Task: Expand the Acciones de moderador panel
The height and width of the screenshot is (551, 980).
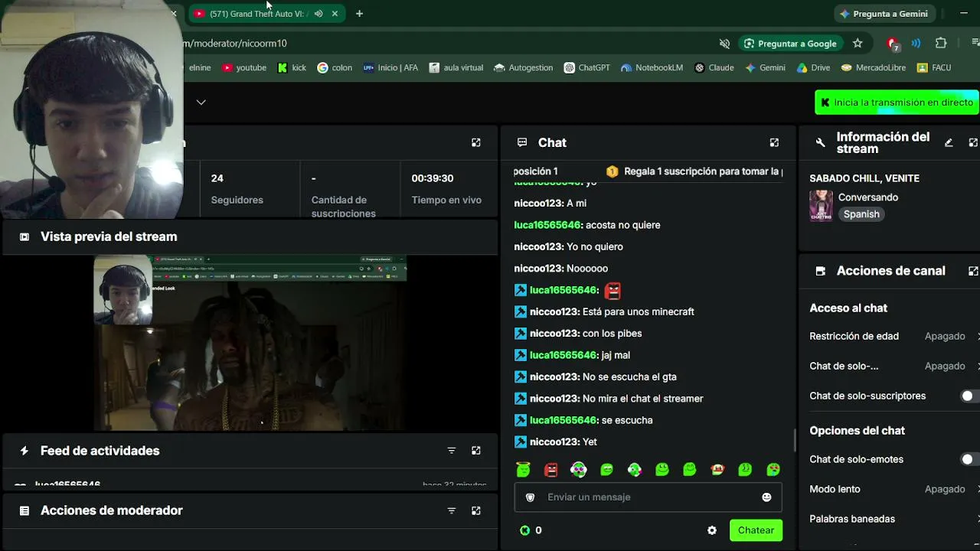Action: point(476,510)
